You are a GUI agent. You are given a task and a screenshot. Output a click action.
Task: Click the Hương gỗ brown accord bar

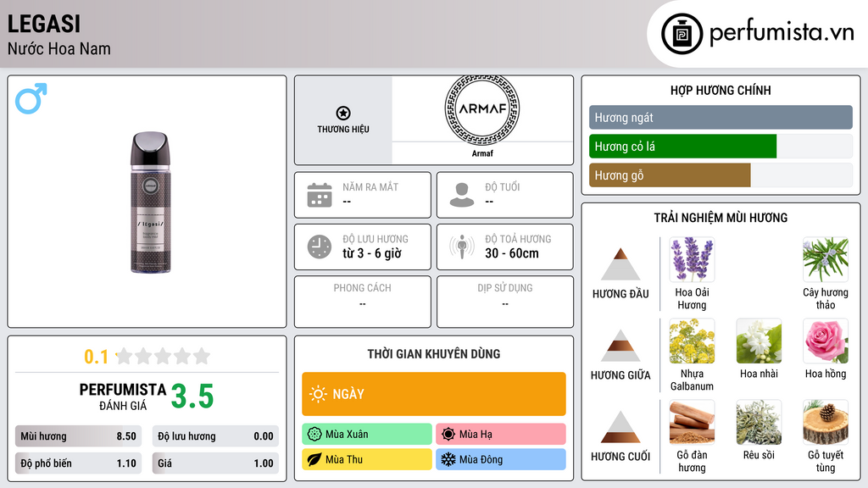(670, 175)
